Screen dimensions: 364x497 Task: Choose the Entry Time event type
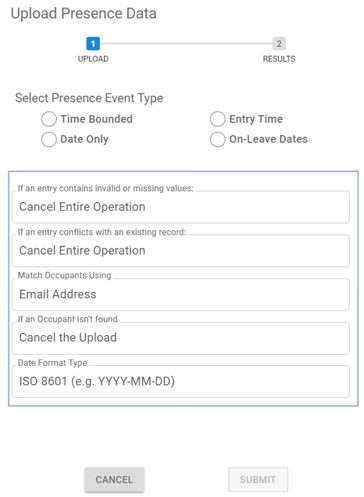(217, 119)
